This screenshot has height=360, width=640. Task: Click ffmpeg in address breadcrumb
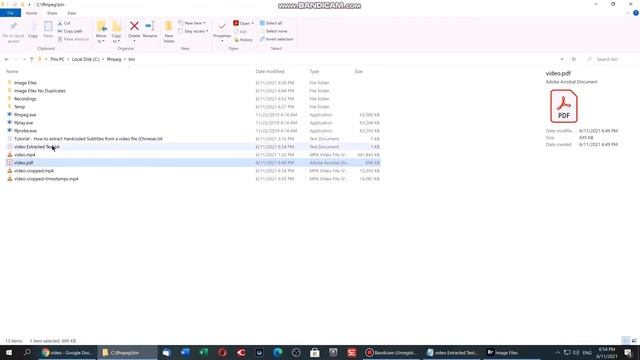click(x=114, y=59)
